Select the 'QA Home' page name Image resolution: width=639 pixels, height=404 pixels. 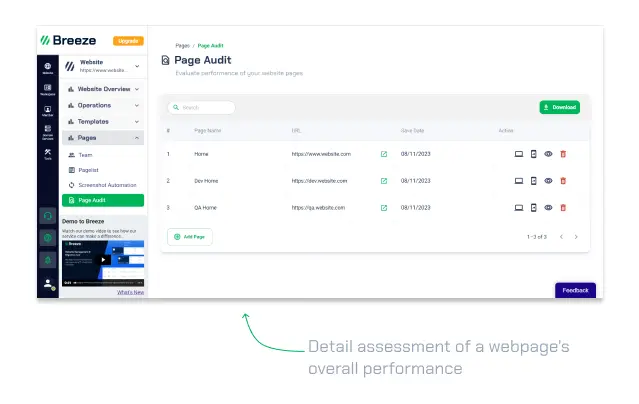pos(205,208)
